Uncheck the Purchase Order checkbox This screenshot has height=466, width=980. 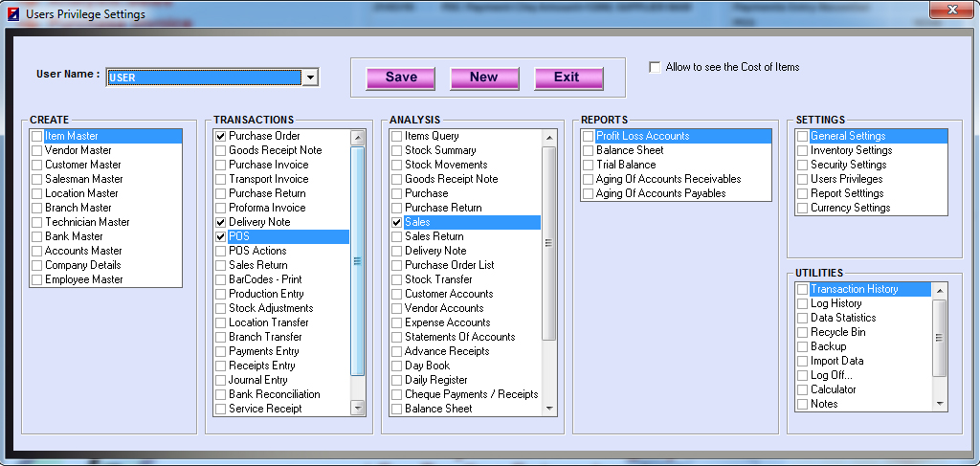click(x=221, y=136)
